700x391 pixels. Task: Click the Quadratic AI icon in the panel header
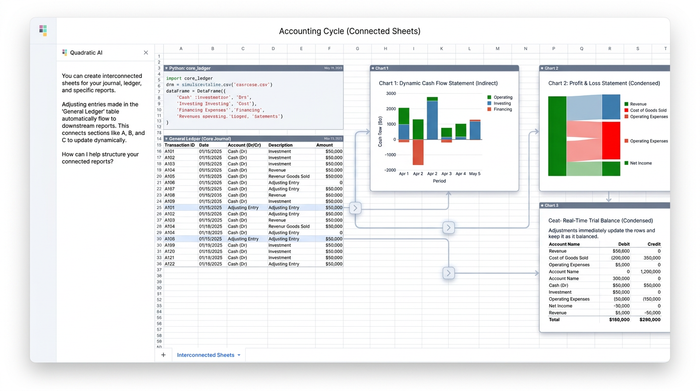pos(65,52)
